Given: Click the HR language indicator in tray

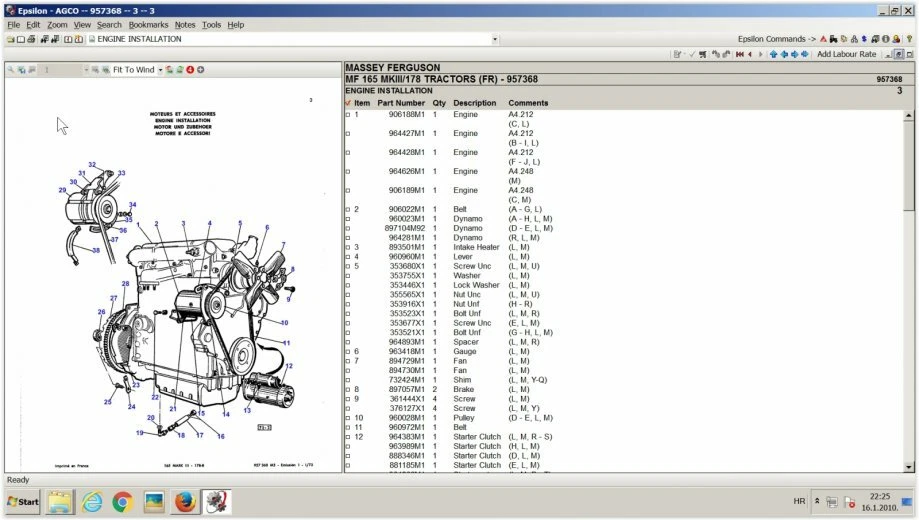Looking at the screenshot, I should click(x=799, y=501).
